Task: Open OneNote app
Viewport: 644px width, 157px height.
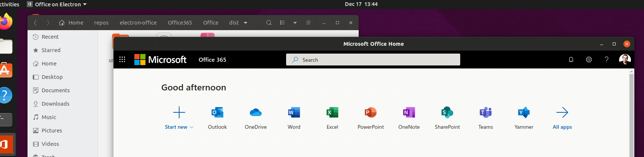Action: coord(409,118)
